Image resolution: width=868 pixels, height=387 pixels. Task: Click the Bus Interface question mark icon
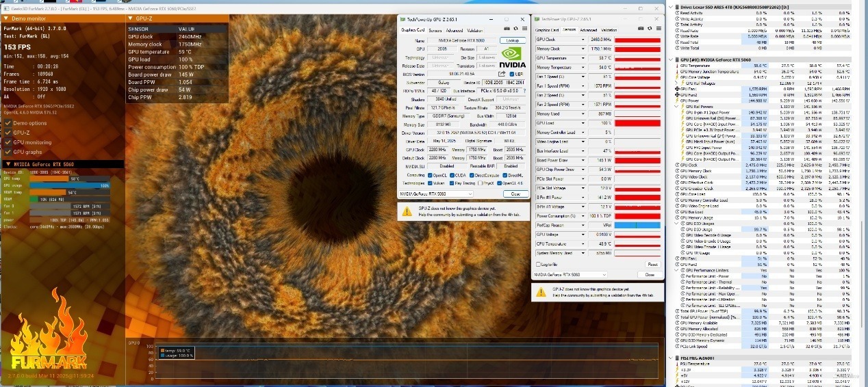click(x=524, y=91)
